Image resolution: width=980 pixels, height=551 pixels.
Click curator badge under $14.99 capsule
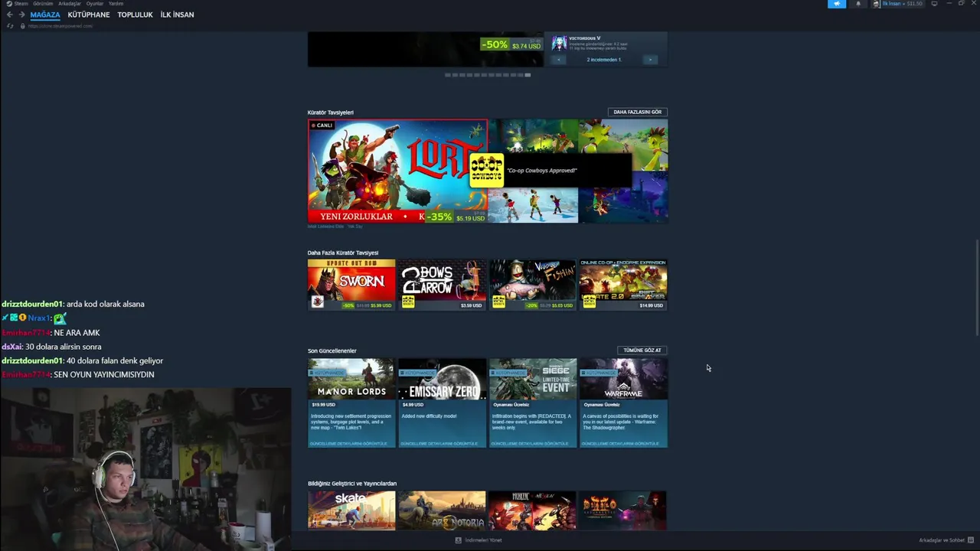point(589,302)
